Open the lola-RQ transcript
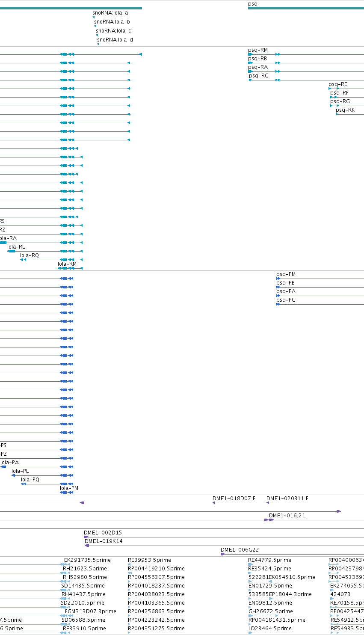 pos(30,255)
